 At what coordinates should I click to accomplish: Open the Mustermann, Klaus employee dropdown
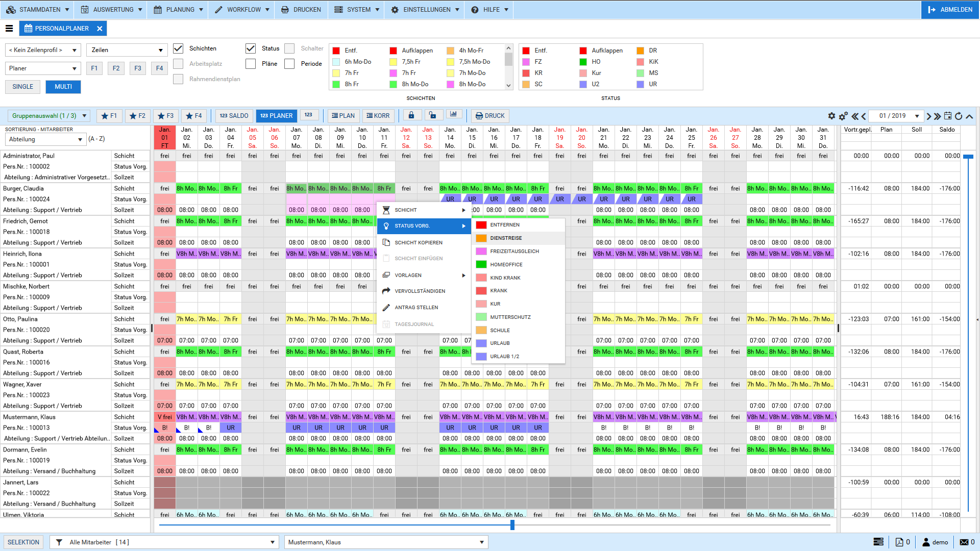coord(386,542)
